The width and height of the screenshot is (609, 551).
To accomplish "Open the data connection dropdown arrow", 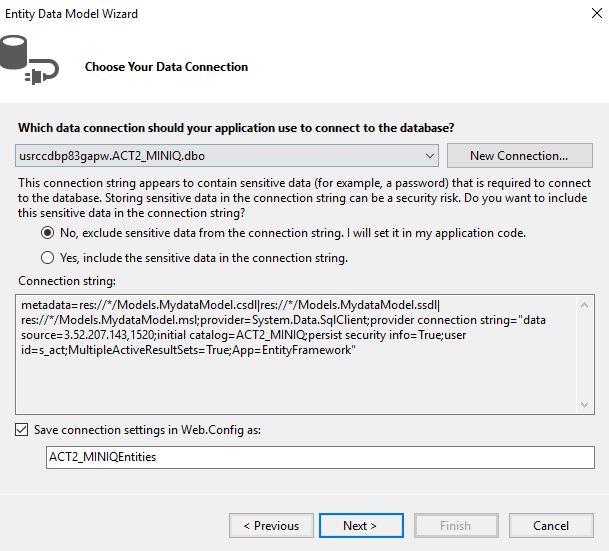I will tap(429, 156).
